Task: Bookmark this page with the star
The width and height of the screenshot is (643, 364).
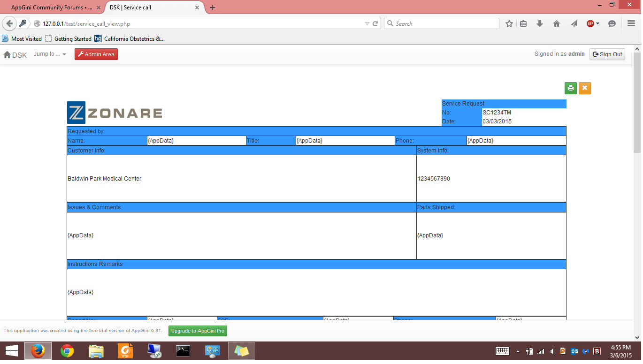Action: [509, 23]
